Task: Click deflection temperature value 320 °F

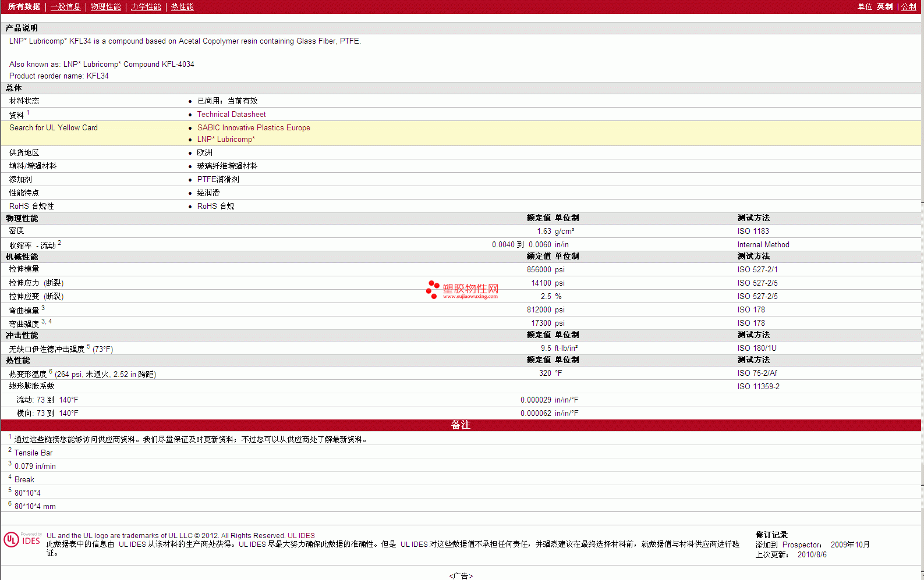Action: coord(550,373)
